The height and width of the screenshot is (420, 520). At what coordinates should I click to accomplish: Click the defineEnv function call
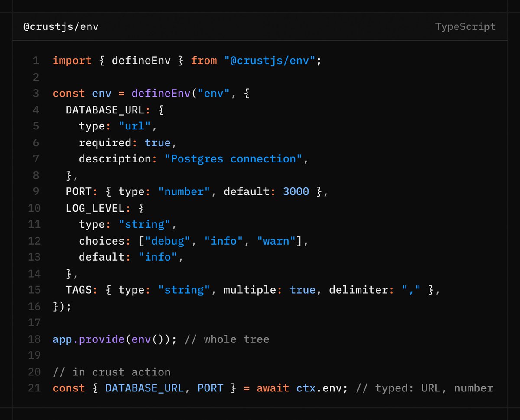[160, 94]
